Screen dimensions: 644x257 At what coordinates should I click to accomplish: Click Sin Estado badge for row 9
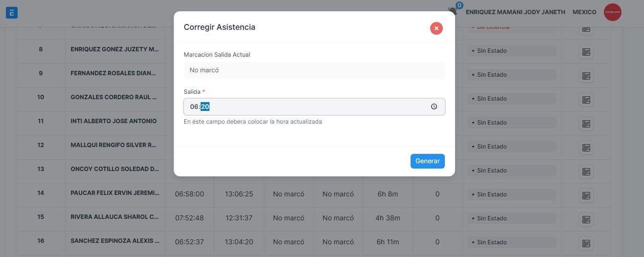pos(511,75)
